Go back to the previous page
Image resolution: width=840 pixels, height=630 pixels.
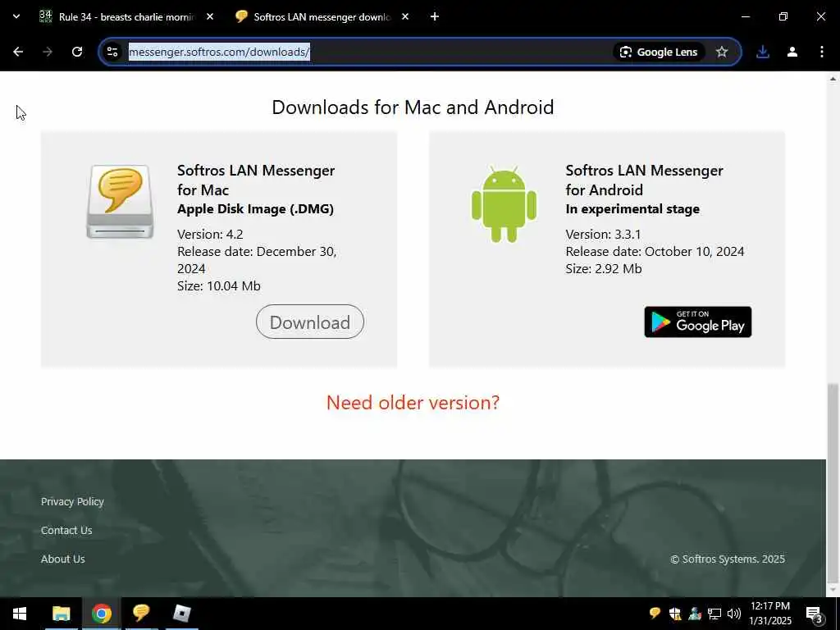pyautogui.click(x=18, y=52)
